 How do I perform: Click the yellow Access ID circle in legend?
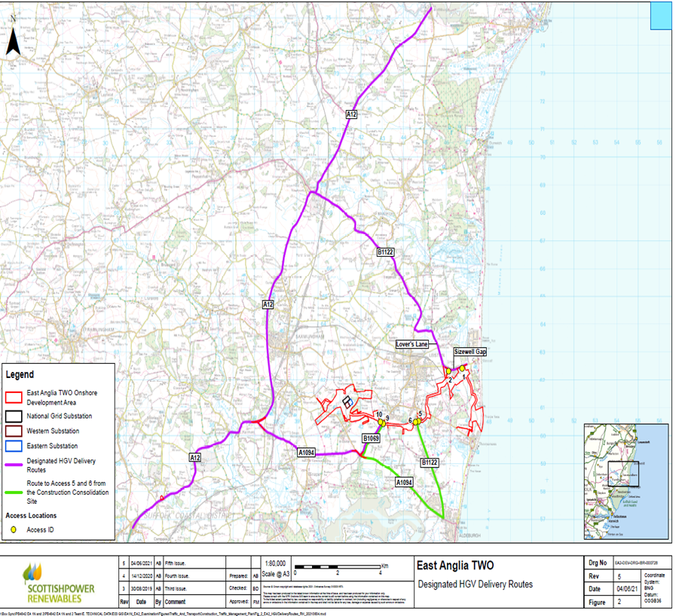[x=15, y=530]
